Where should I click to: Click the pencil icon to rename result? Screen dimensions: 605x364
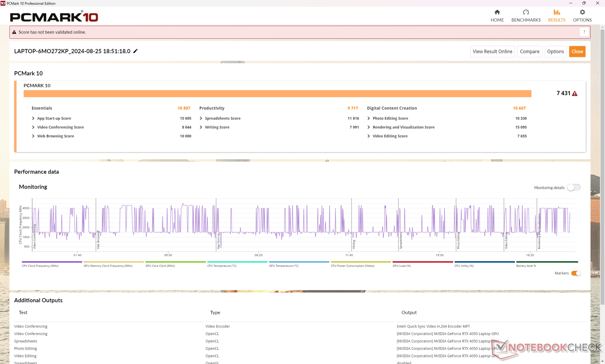coord(135,51)
